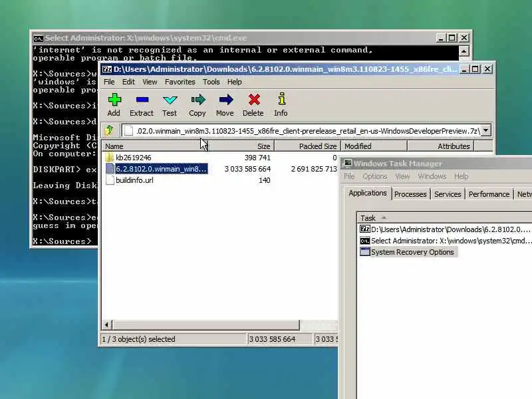This screenshot has height=399, width=532.
Task: Click the left scroll arrow in 7-Zip
Action: tap(106, 325)
